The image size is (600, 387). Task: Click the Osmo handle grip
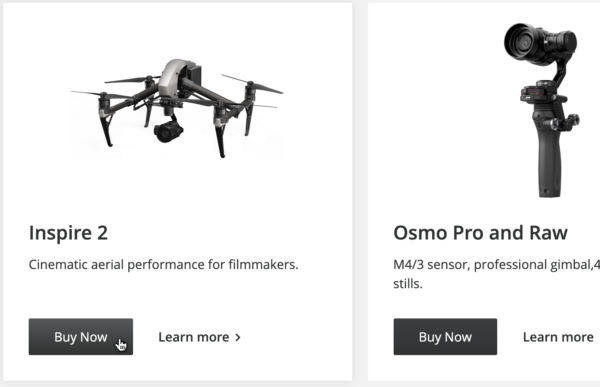click(x=549, y=163)
